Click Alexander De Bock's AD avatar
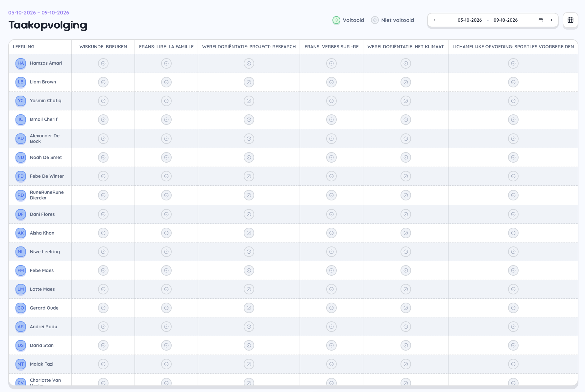 pyautogui.click(x=21, y=138)
